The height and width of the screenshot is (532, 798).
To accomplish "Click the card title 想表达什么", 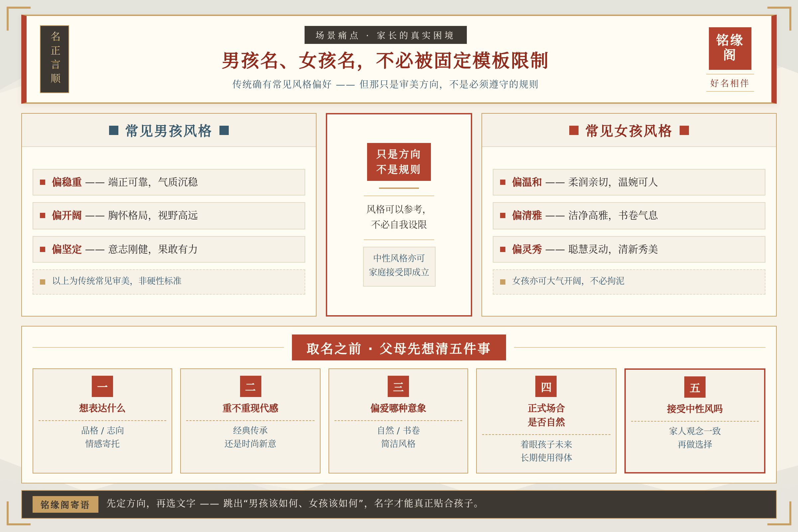I will click(x=102, y=408).
